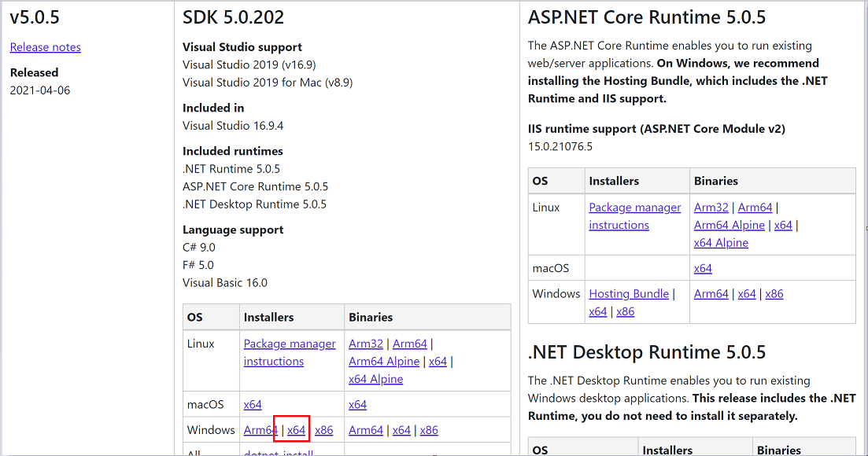
Task: Click the IIS module version 15.0.21076.5
Action: (560, 146)
